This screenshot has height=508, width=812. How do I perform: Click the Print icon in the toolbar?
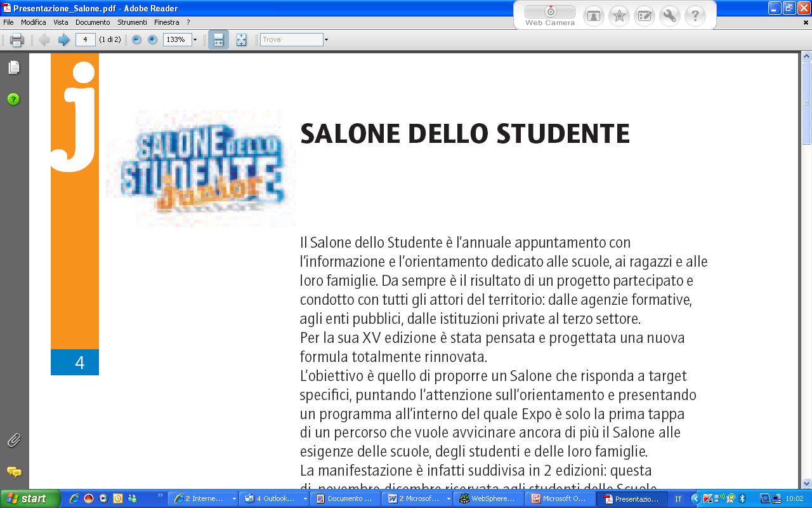[x=17, y=40]
